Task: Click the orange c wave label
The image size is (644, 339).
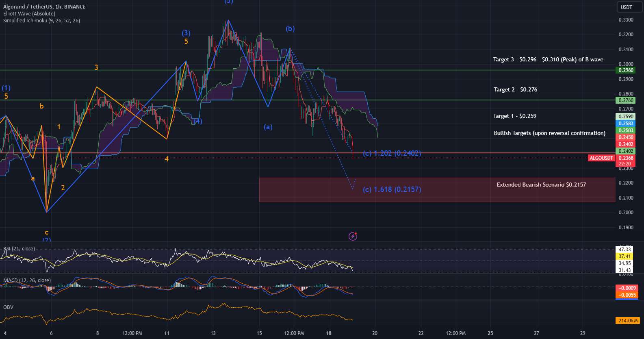Action: pos(47,233)
